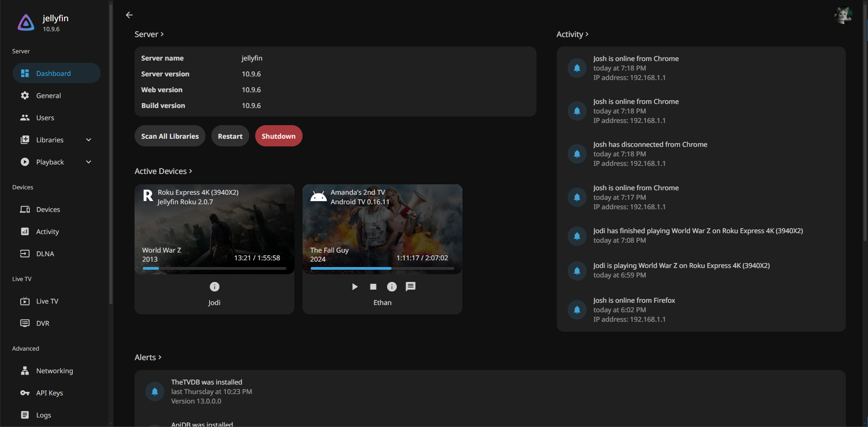This screenshot has width=868, height=427.
Task: Click the back arrow icon
Action: [129, 15]
